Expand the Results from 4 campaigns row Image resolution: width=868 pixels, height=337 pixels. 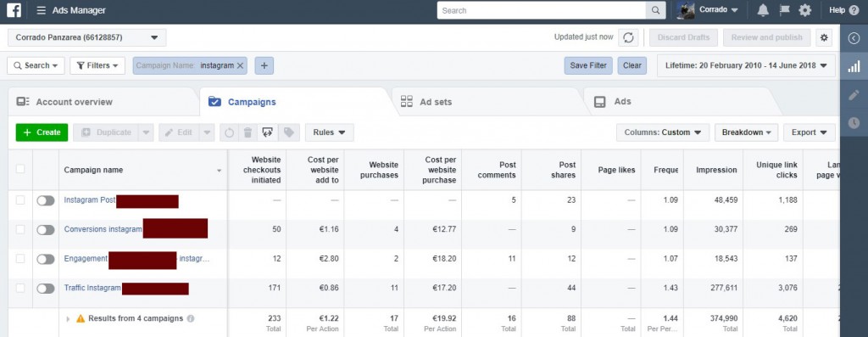(x=68, y=318)
